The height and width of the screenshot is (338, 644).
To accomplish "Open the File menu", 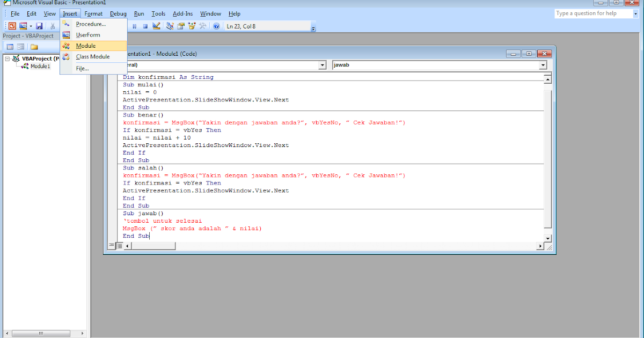I will click(15, 13).
